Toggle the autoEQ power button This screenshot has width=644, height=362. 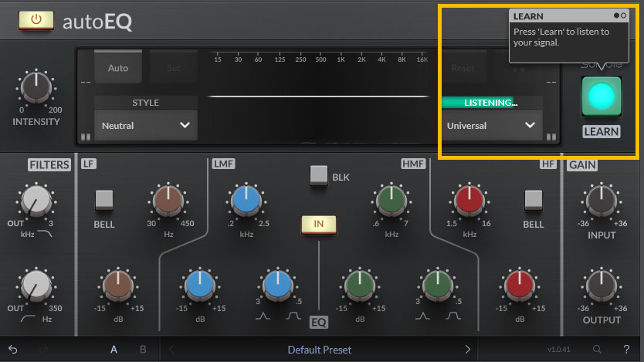(x=36, y=20)
